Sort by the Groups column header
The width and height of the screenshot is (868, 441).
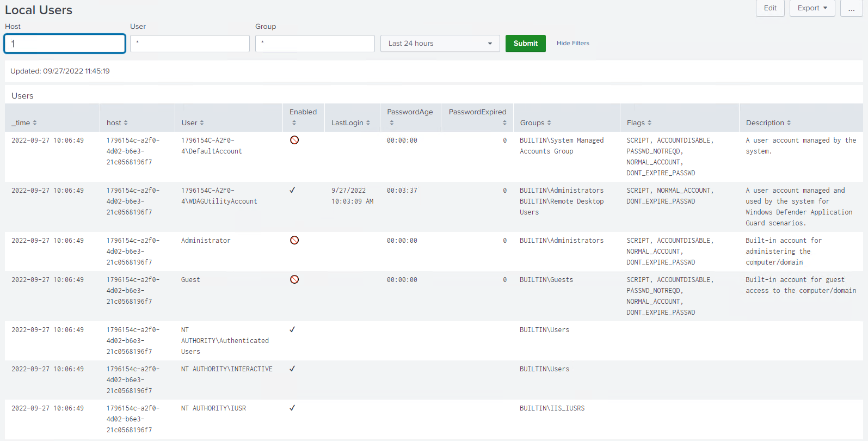[x=535, y=123]
